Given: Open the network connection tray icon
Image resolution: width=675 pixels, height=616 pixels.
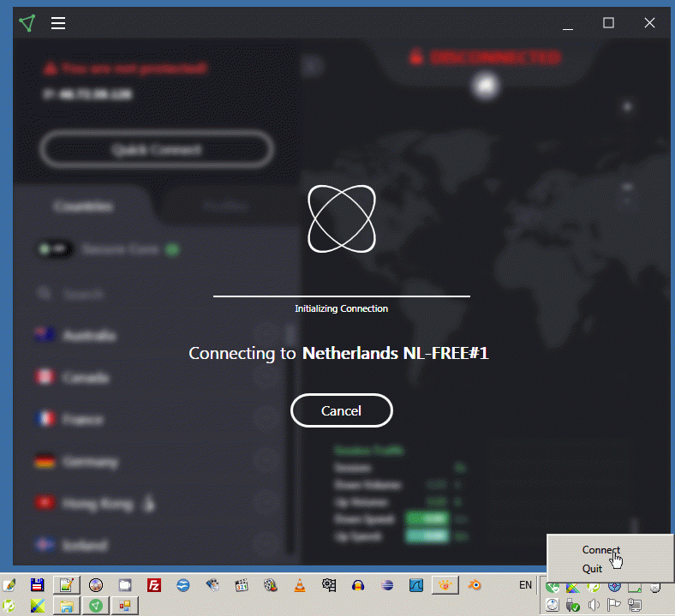Looking at the screenshot, I should pos(635,605).
